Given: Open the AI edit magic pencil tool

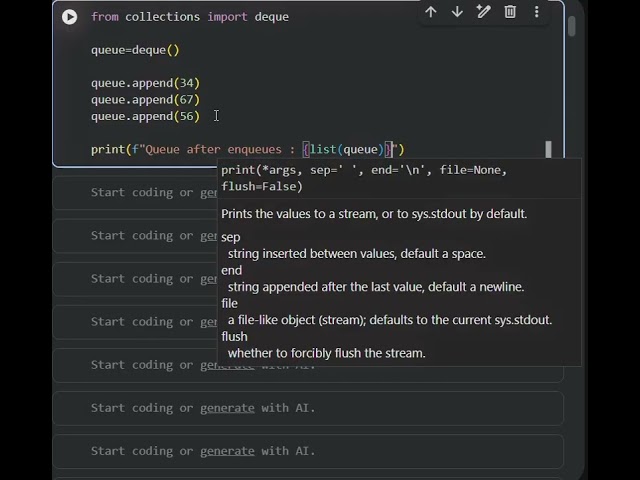Looking at the screenshot, I should pos(483,12).
